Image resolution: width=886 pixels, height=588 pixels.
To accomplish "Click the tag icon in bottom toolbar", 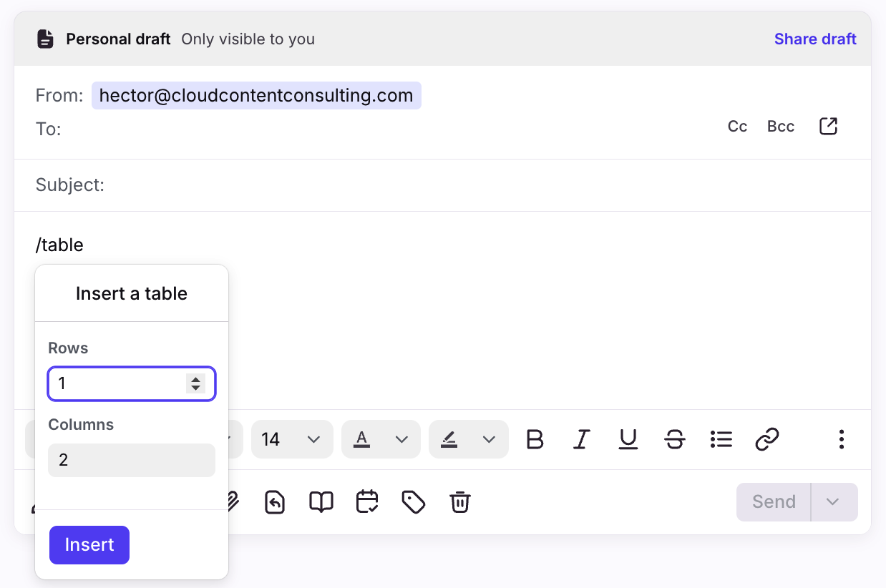I will [x=414, y=502].
